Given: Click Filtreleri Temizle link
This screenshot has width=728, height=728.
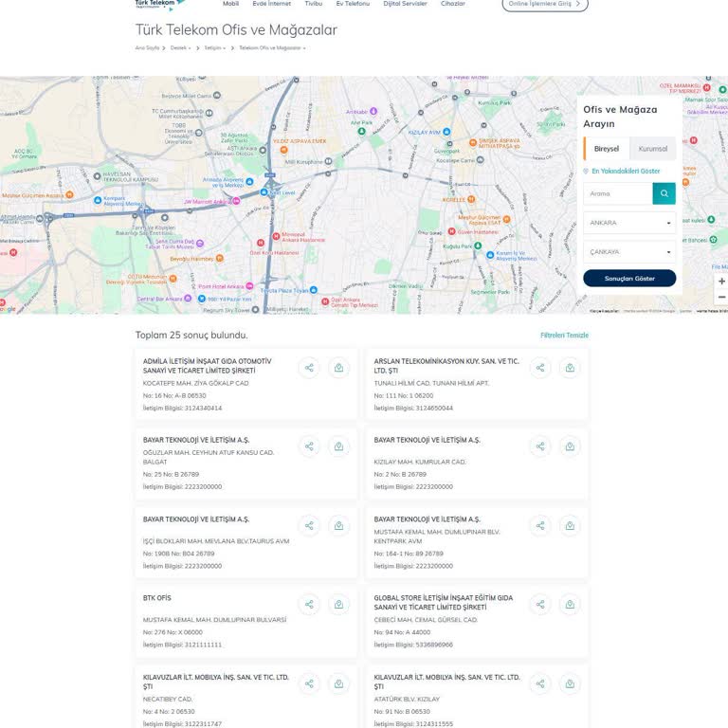Looking at the screenshot, I should (x=564, y=336).
